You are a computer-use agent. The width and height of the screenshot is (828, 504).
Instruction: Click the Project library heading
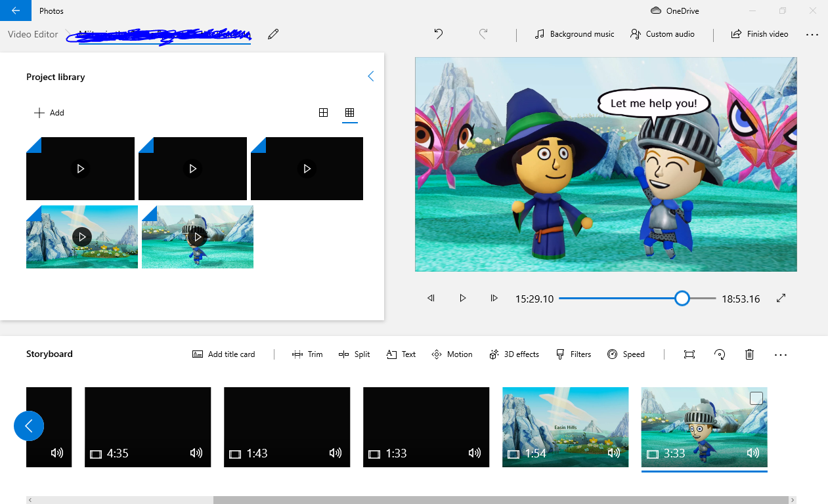tap(56, 77)
